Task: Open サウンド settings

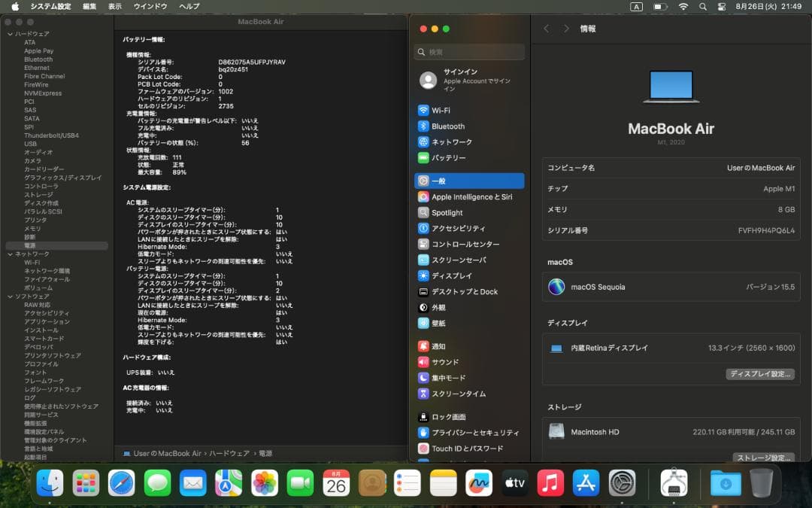Action: 469,362
